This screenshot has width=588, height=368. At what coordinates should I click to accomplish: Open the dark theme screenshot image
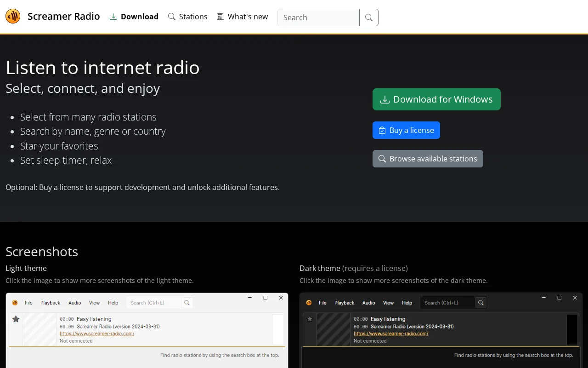[441, 330]
